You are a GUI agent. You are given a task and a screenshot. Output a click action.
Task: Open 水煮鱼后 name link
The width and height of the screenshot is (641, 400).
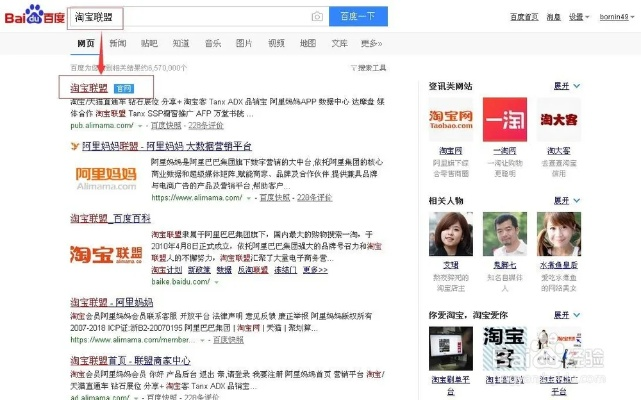tap(559, 265)
